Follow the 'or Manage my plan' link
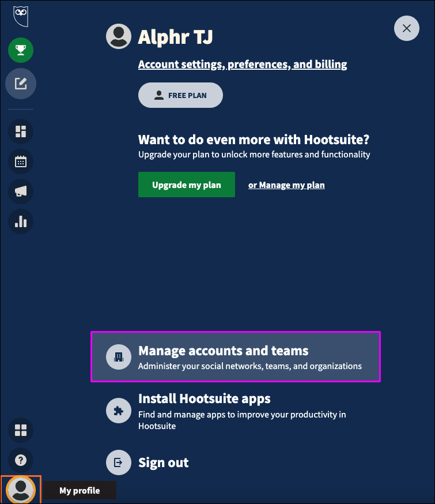Screen dimensions: 435x504 (x=286, y=185)
